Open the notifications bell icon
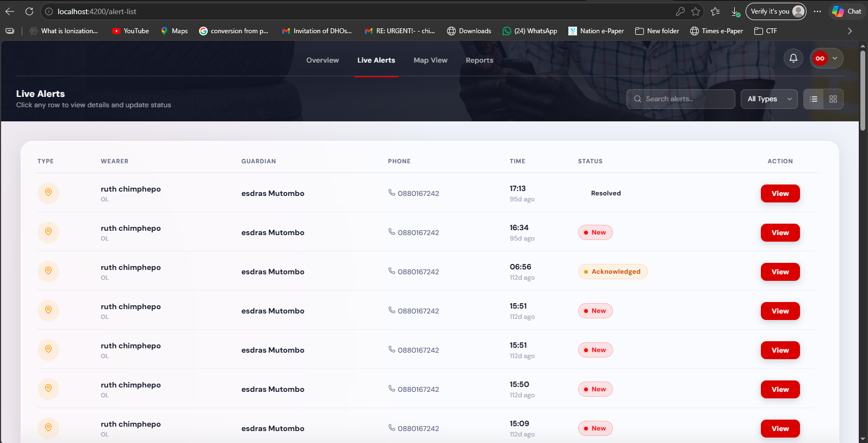868x443 pixels. point(793,58)
